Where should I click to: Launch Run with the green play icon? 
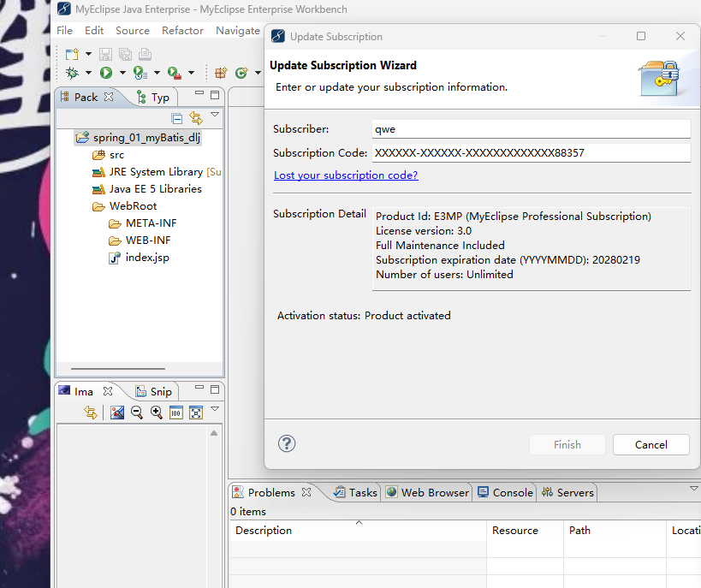click(x=106, y=73)
